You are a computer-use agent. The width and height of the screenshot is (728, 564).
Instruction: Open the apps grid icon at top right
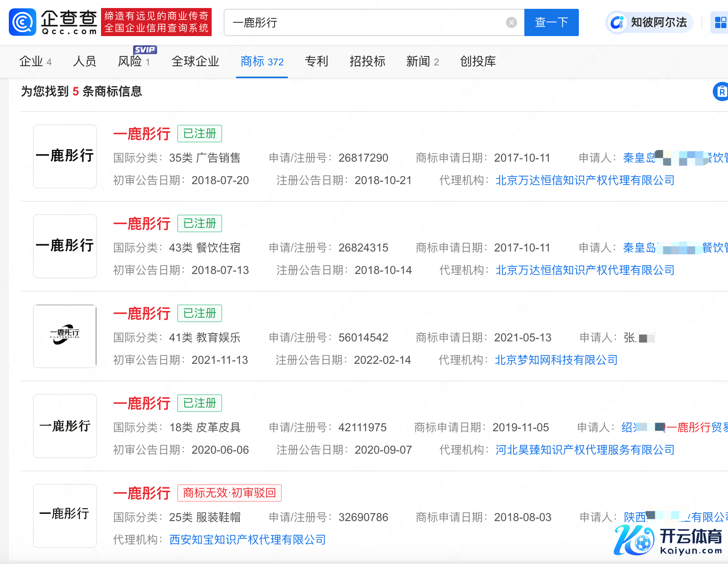[720, 22]
